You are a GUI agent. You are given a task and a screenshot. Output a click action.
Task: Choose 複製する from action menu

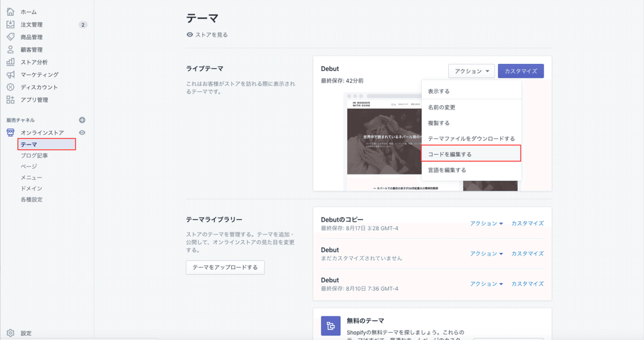point(471,123)
